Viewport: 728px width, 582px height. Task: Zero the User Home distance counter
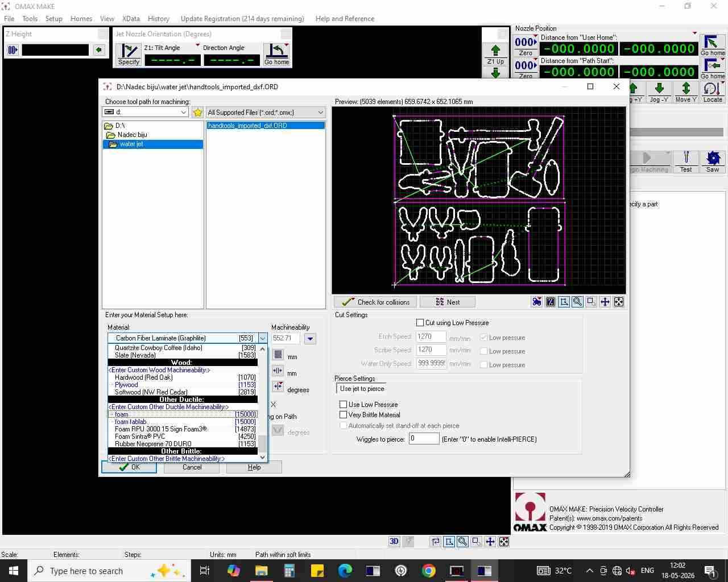526,45
